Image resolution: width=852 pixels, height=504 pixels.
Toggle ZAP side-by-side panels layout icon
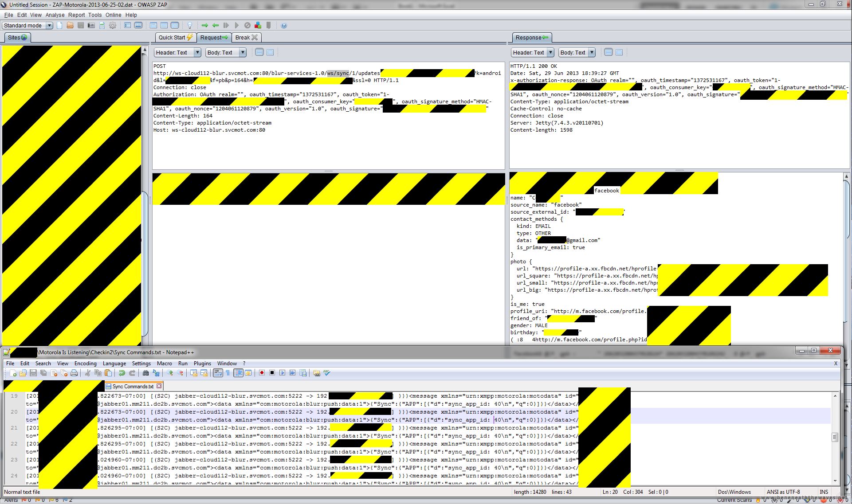(x=175, y=26)
